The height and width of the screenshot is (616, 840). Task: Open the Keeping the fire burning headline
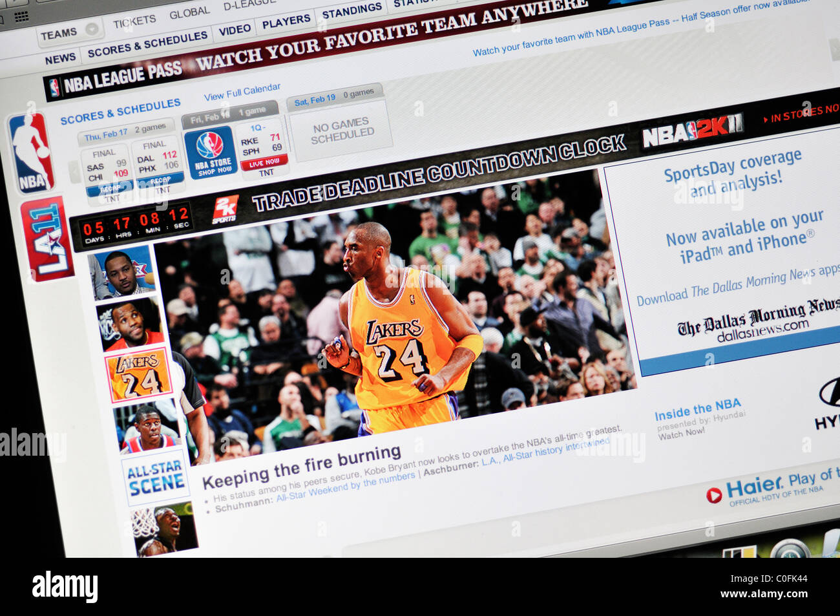tap(302, 467)
